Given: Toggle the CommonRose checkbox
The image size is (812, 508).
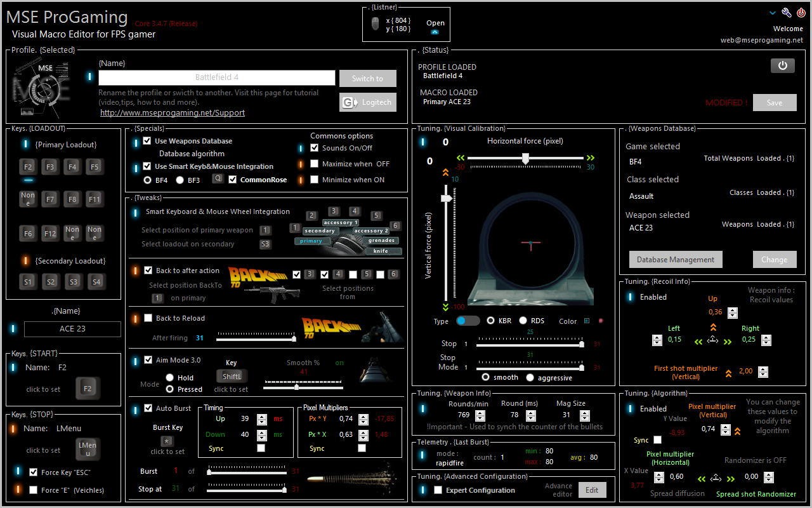Looking at the screenshot, I should pos(233,180).
